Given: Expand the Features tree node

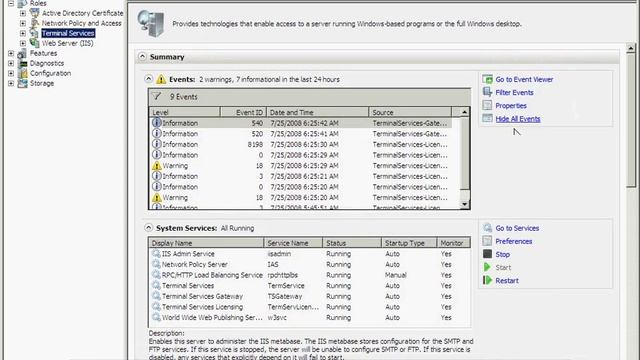Looking at the screenshot, I should pyautogui.click(x=11, y=53).
